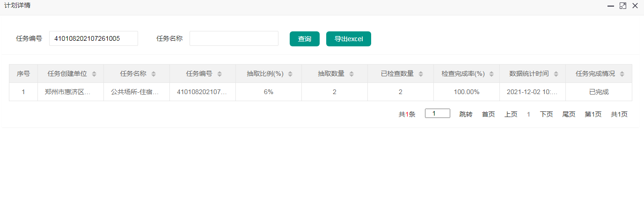This screenshot has width=644, height=213.
Task: Focus the empty 任务名称 input field
Action: (234, 38)
